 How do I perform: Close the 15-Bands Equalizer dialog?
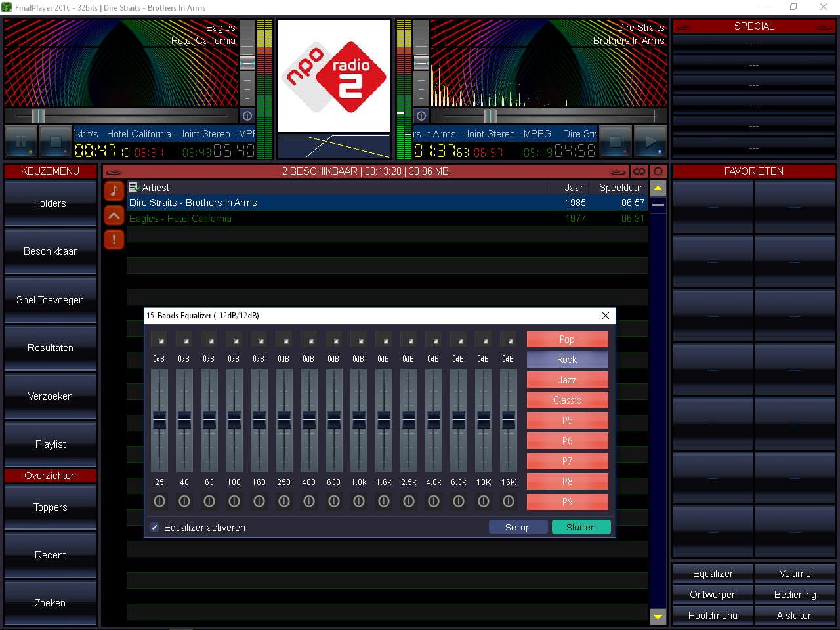(x=606, y=316)
